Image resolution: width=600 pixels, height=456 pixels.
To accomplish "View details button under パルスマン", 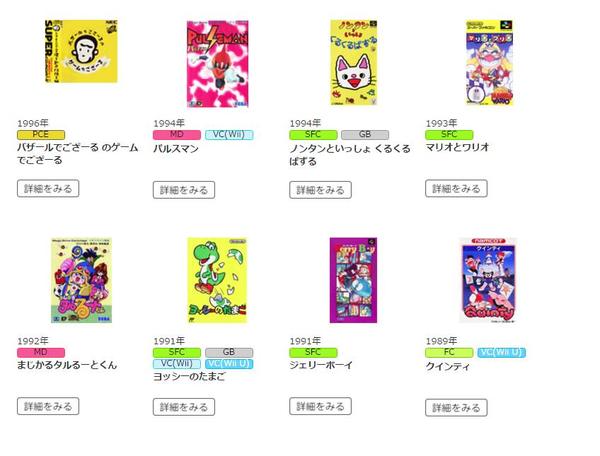I will coord(184,190).
